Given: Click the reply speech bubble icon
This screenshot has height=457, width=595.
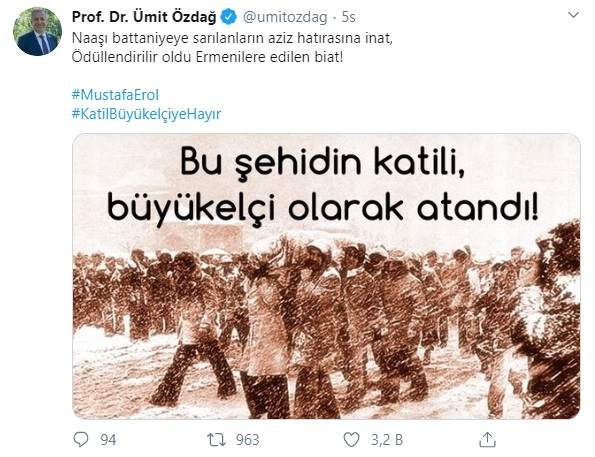Looking at the screenshot, I should [x=80, y=440].
